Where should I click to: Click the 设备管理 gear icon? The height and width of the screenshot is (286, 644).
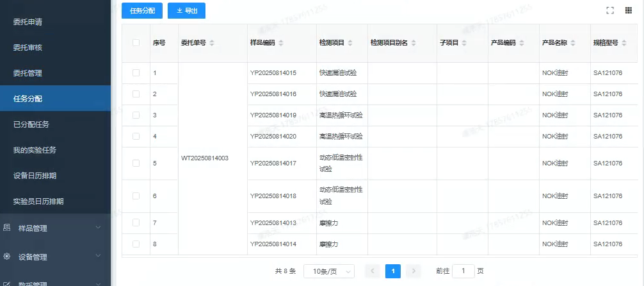click(x=7, y=257)
